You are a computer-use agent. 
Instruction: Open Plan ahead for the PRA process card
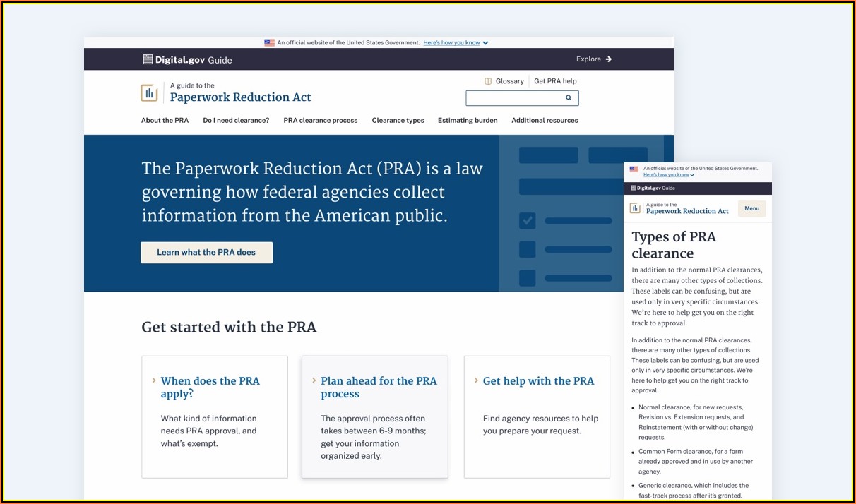[x=375, y=417]
